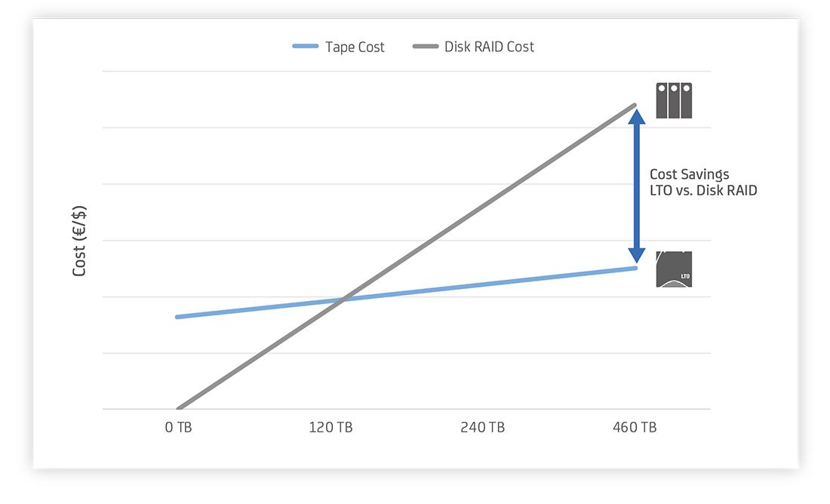
Task: Click the Cost Savings LTO vs. Disk RAID text
Action: pyautogui.click(x=703, y=182)
